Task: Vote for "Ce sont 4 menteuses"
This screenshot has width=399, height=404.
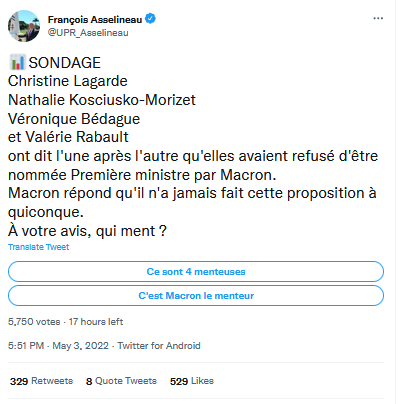Action: point(196,272)
